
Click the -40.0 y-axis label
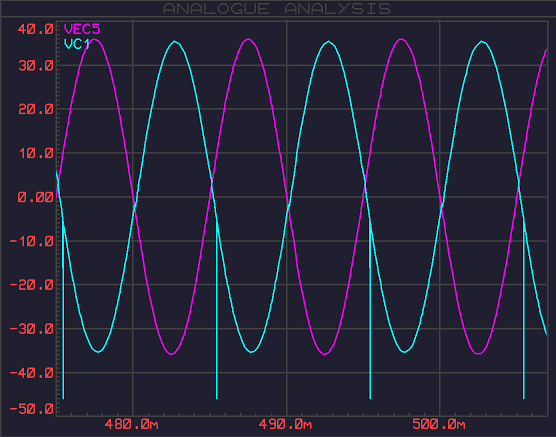coord(32,373)
